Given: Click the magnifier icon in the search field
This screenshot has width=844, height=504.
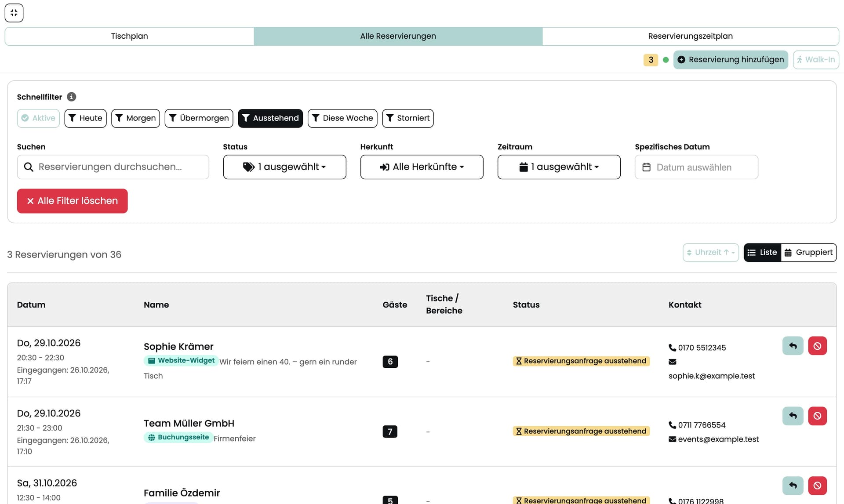Looking at the screenshot, I should click(29, 167).
